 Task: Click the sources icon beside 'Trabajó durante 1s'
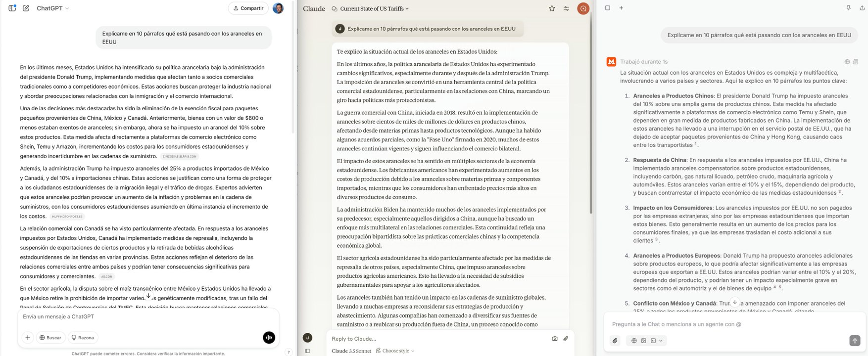tap(856, 62)
